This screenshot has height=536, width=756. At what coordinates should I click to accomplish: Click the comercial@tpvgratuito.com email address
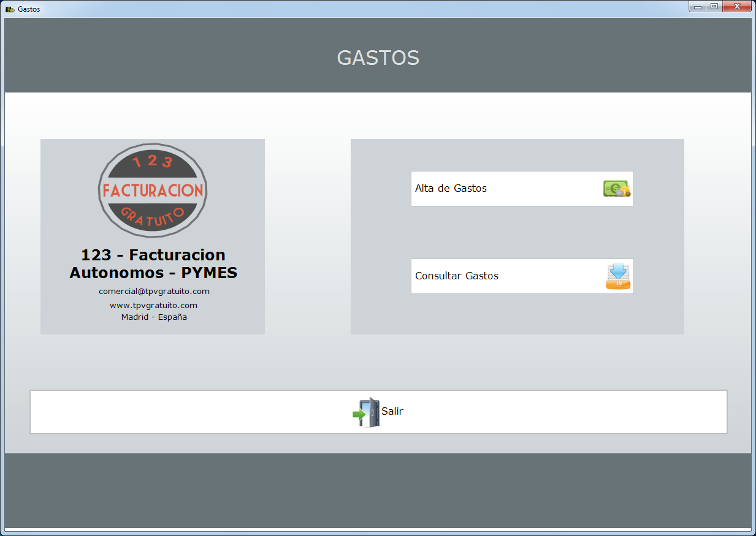(154, 292)
